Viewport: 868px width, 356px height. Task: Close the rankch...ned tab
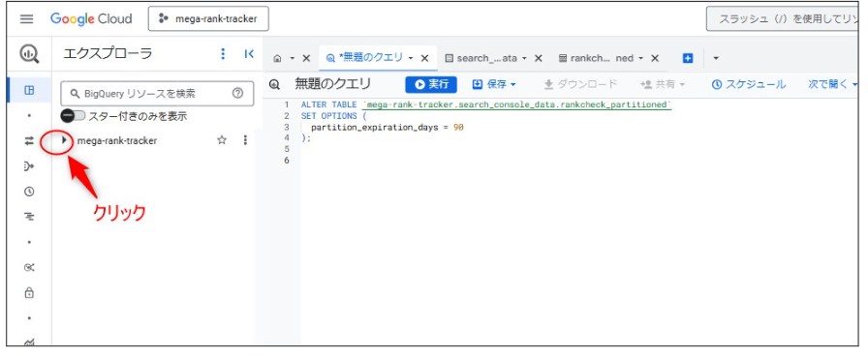(654, 58)
